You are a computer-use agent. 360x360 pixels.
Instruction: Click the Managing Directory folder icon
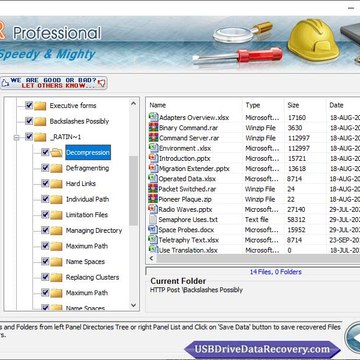click(x=56, y=231)
